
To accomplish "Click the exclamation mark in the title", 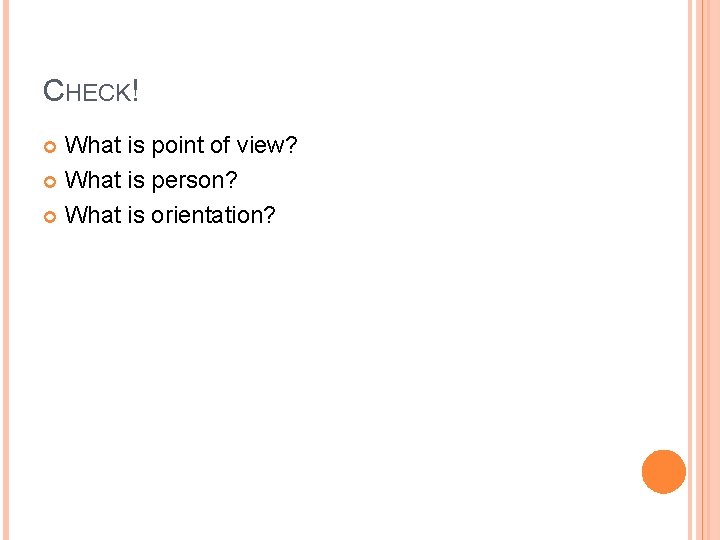I will coord(134,92).
